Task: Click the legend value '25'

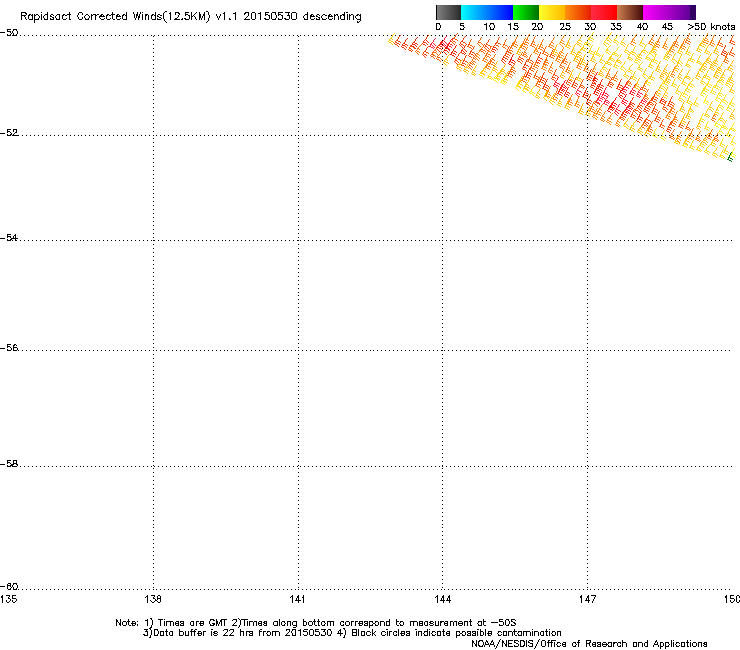Action: point(565,27)
